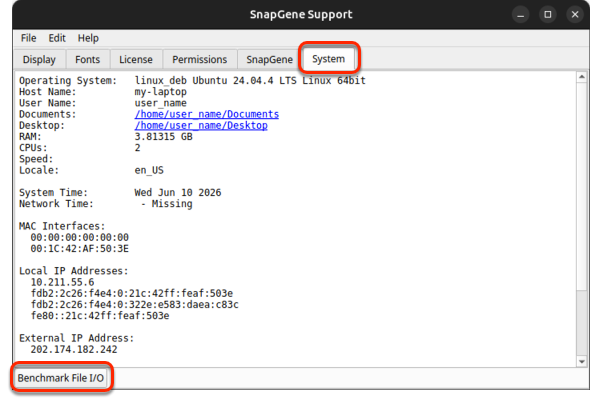This screenshot has height=399, width=590.
Task: Click the Network Time - Missing text
Action: [x=166, y=204]
